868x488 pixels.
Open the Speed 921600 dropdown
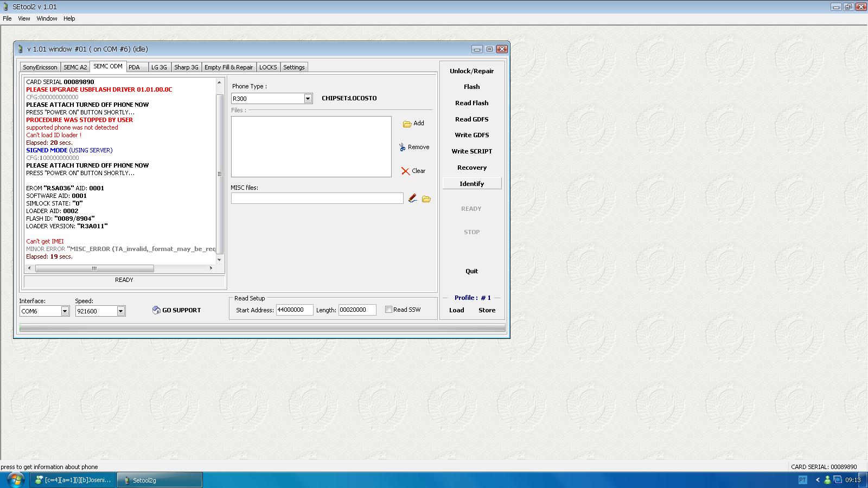121,311
